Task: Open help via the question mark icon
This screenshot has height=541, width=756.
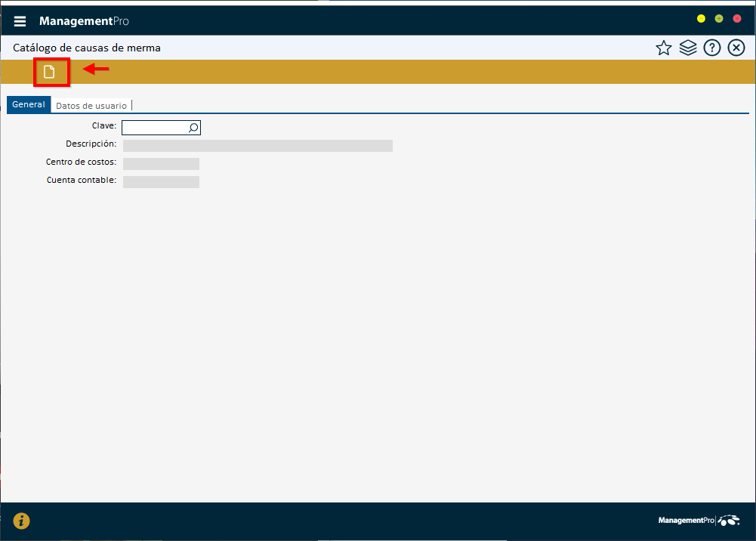Action: click(x=711, y=48)
